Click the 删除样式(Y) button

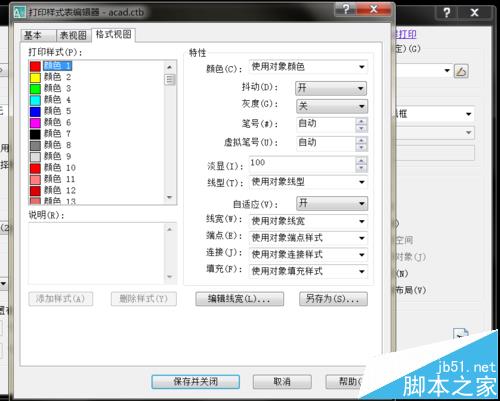click(x=144, y=299)
